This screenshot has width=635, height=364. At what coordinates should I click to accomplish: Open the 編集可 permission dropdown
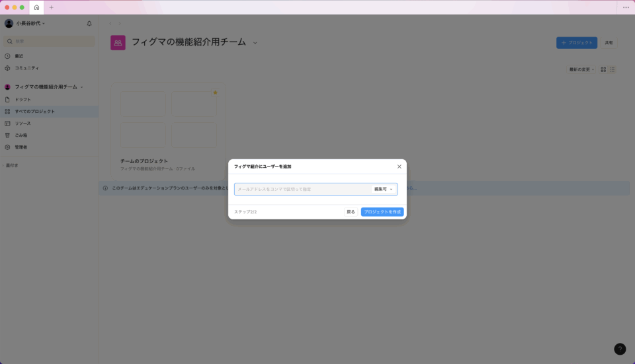[x=383, y=189]
